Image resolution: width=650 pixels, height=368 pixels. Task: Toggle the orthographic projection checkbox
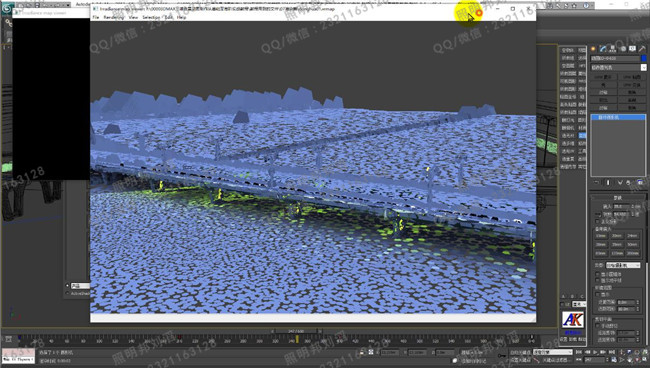tap(598, 221)
